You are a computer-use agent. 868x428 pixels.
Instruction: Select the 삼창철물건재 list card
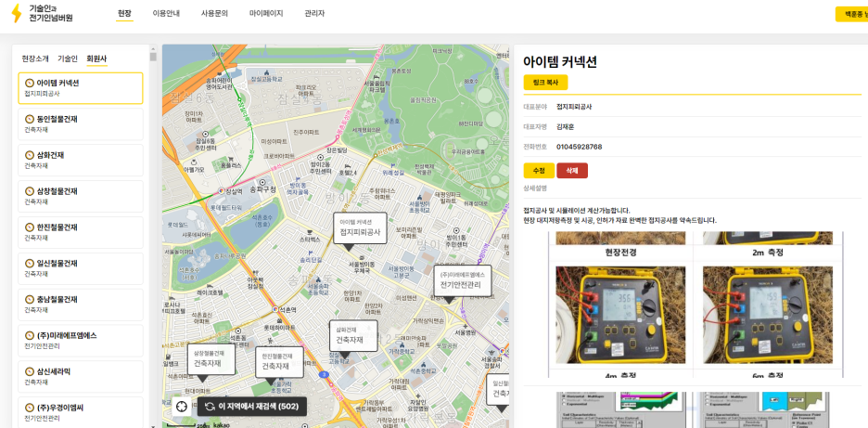pyautogui.click(x=81, y=196)
